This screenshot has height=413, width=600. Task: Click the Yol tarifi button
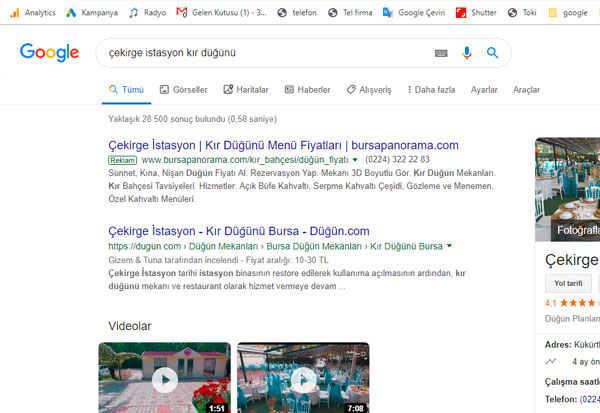(568, 284)
